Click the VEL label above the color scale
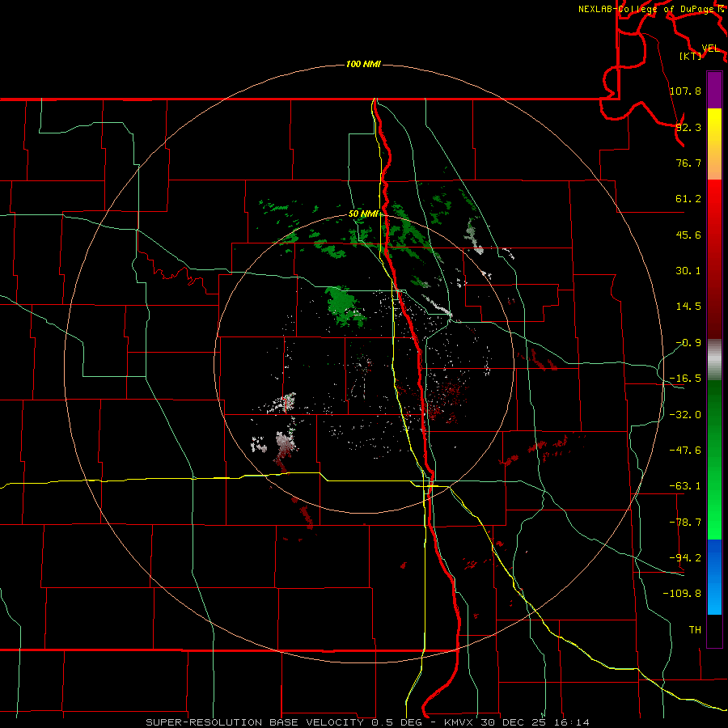Viewport: 728px width, 728px height. 710,49
